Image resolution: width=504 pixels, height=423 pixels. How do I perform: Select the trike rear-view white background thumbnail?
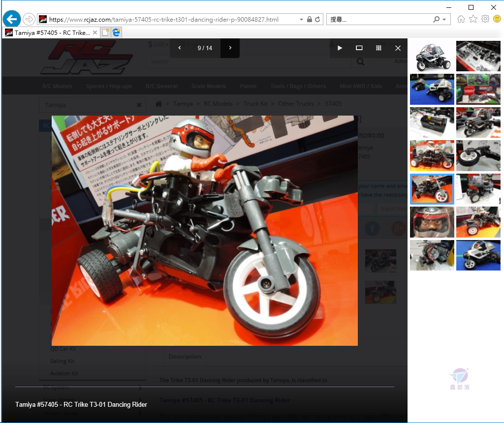[478, 189]
